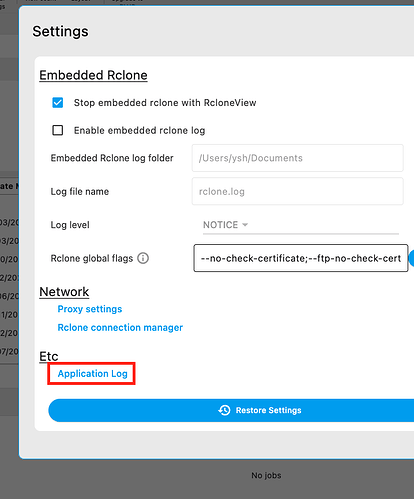
Task: Open Rclone connection manager link
Action: click(x=120, y=328)
